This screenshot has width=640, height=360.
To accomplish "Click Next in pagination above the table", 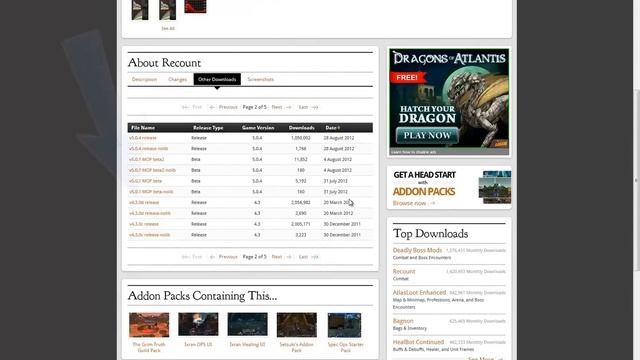I will tap(277, 107).
